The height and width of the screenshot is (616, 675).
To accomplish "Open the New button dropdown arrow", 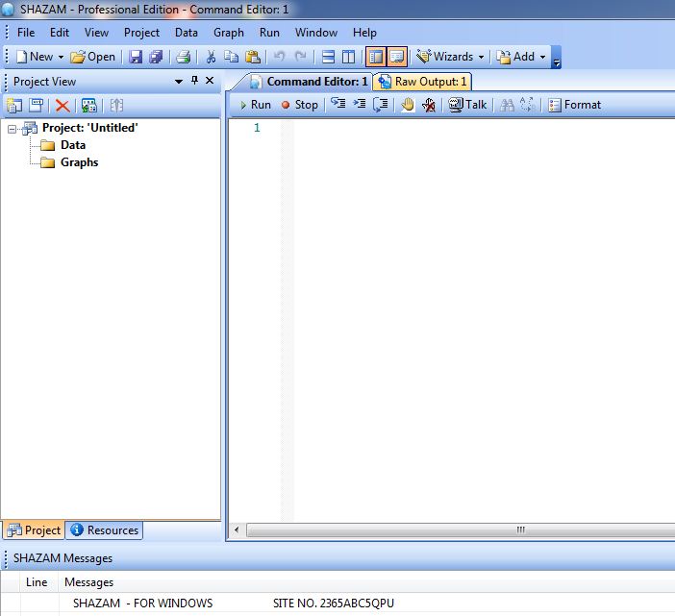I will [61, 57].
